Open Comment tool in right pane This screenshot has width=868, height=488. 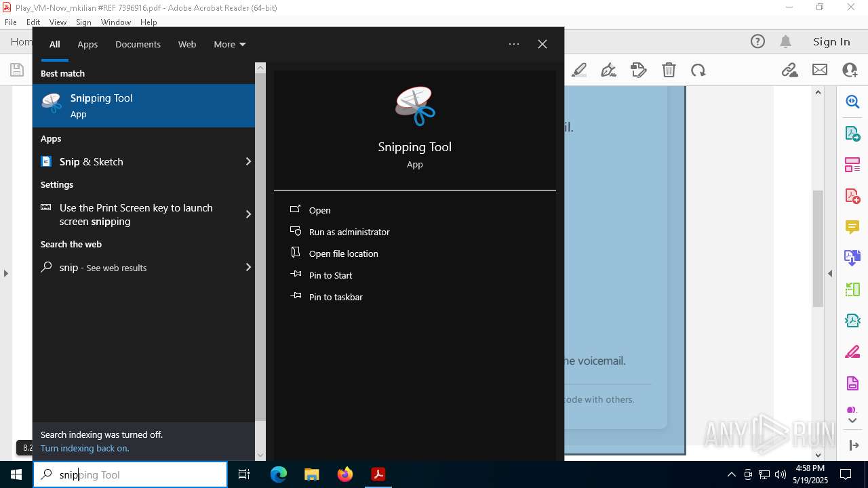tap(852, 226)
